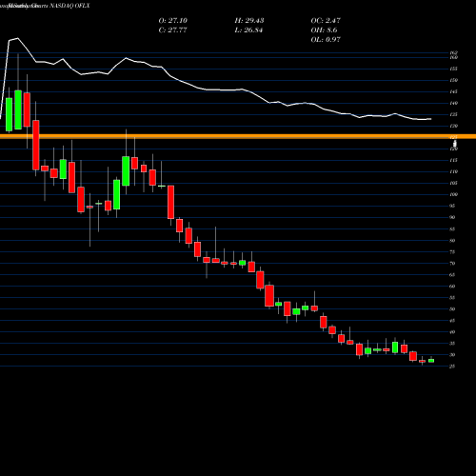This screenshot has width=476, height=476.
Task: Select the close value C: 27.77
Action: click(173, 30)
